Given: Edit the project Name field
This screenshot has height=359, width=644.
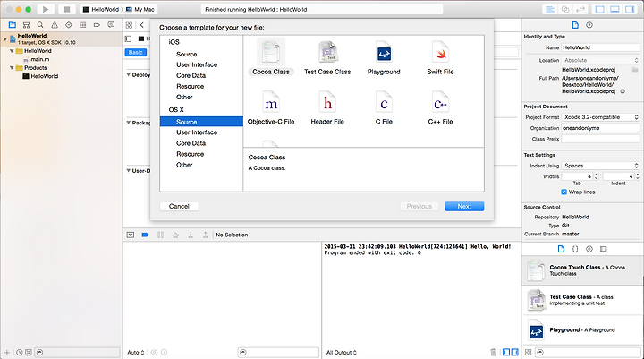Looking at the screenshot, I should coord(600,47).
